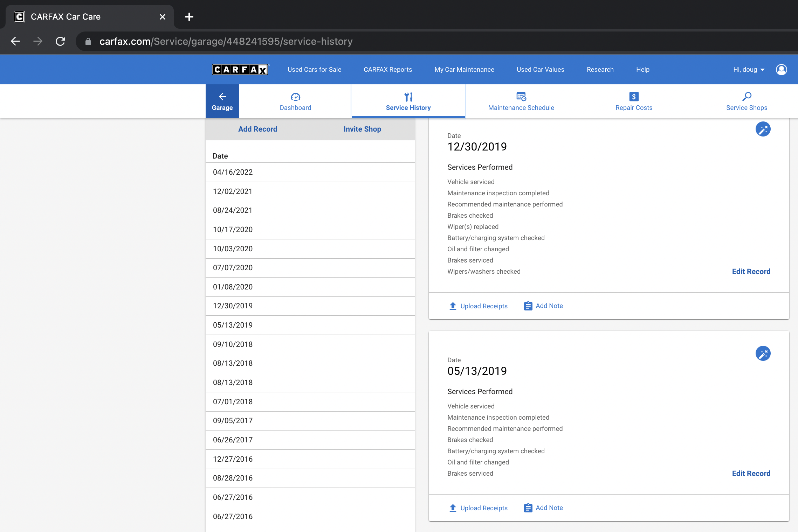The height and width of the screenshot is (532, 798).
Task: Select the 10/17/2020 date row
Action: 310,230
